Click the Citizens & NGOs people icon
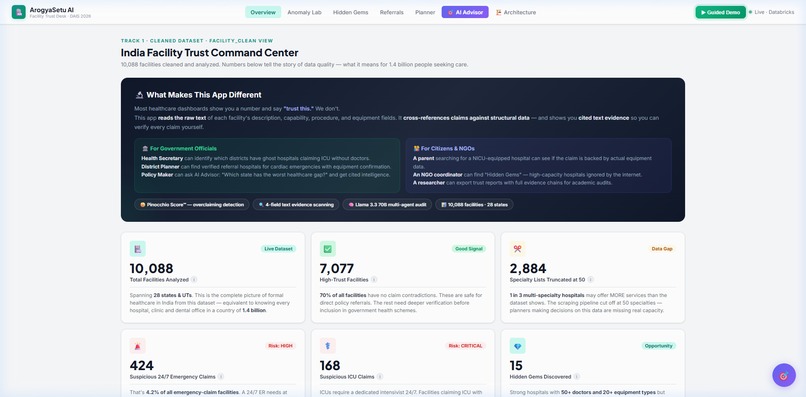The width and height of the screenshot is (806, 397). point(416,149)
